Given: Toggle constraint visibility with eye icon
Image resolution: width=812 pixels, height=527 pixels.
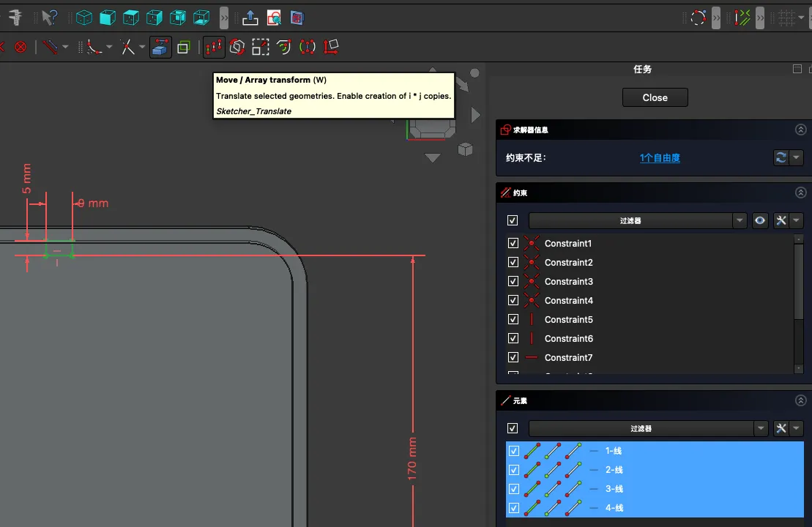Looking at the screenshot, I should coord(760,220).
